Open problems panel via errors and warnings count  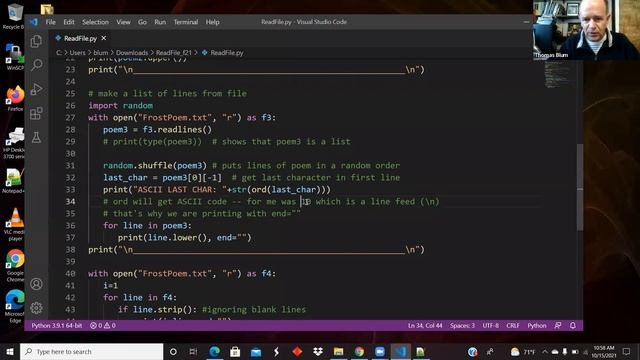[x=103, y=326]
